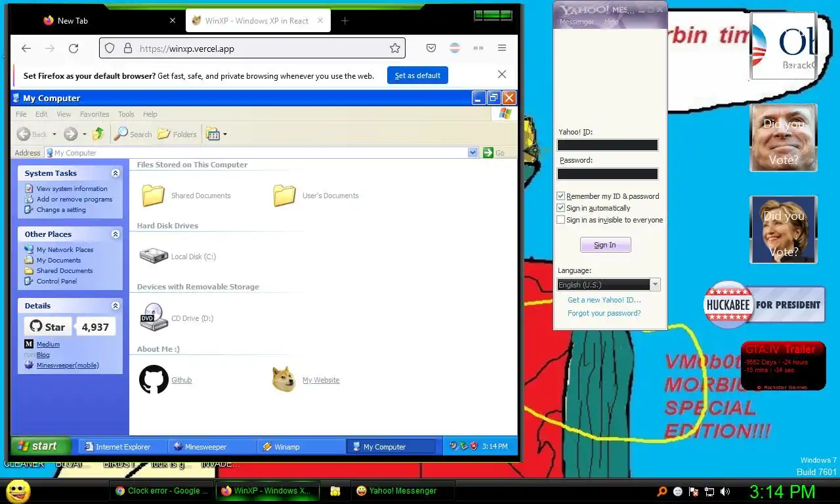Click the Huckabee for President gadget
Screen dimensions: 840x504
[764, 304]
